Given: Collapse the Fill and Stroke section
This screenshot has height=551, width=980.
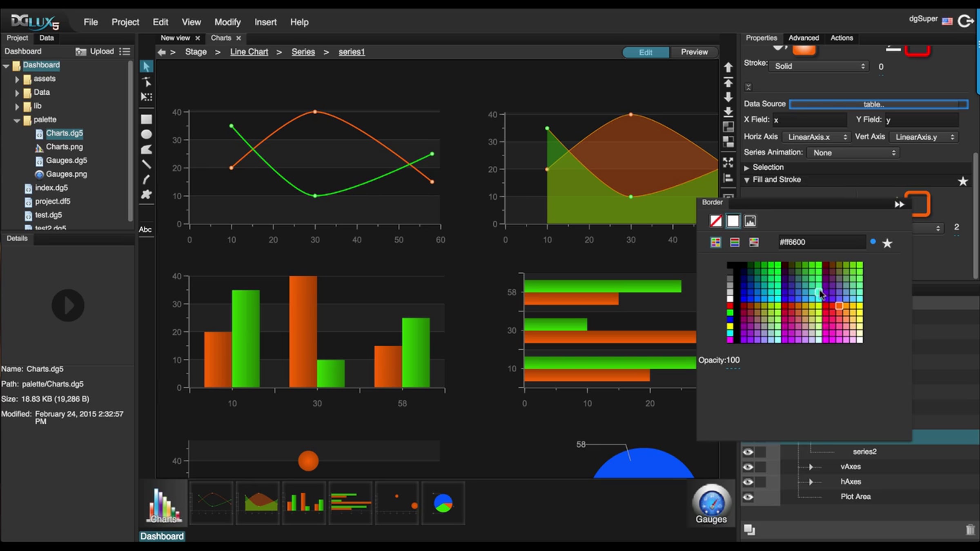Looking at the screenshot, I should click(x=747, y=180).
